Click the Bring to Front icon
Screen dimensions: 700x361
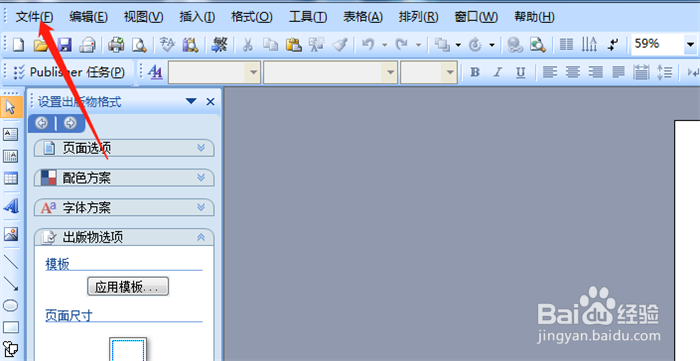(442, 45)
